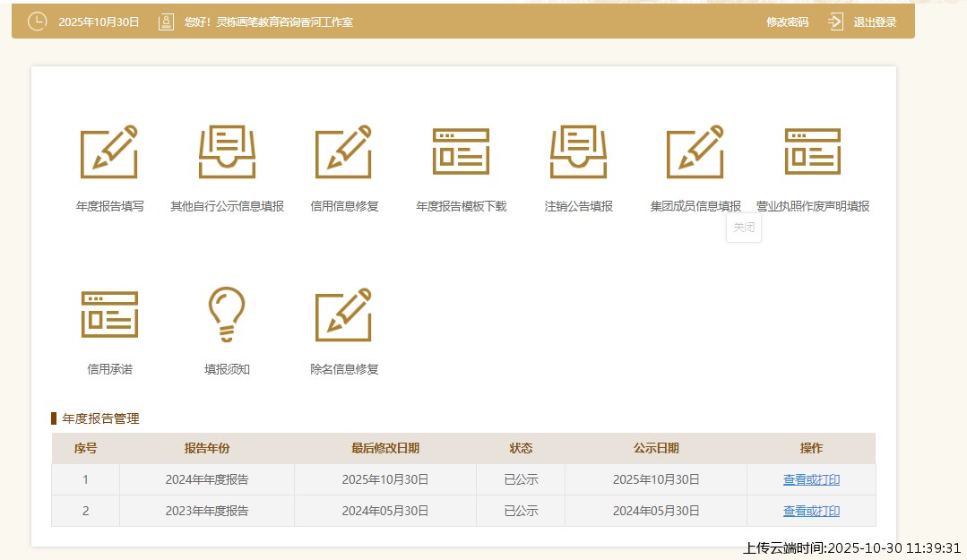View or print the 2023年度报告
Screen dimensions: 967x560
click(x=811, y=511)
